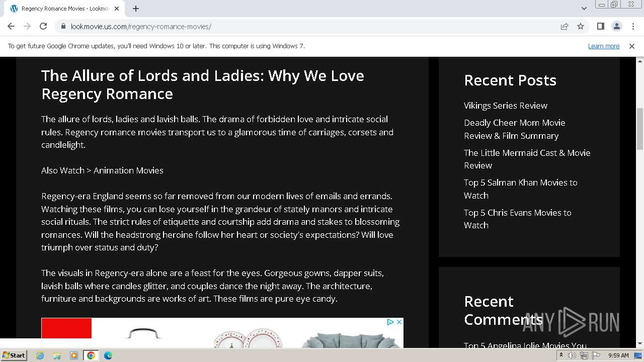Click the taskbar clock showing 9:59 AM
The image size is (644, 362).
point(618,355)
